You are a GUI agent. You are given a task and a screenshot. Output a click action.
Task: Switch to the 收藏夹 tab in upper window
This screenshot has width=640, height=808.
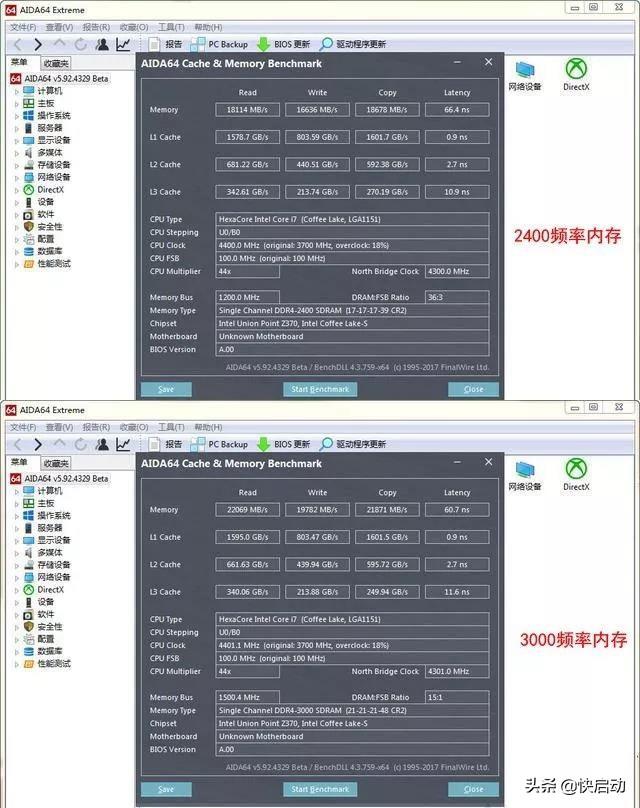tap(56, 63)
